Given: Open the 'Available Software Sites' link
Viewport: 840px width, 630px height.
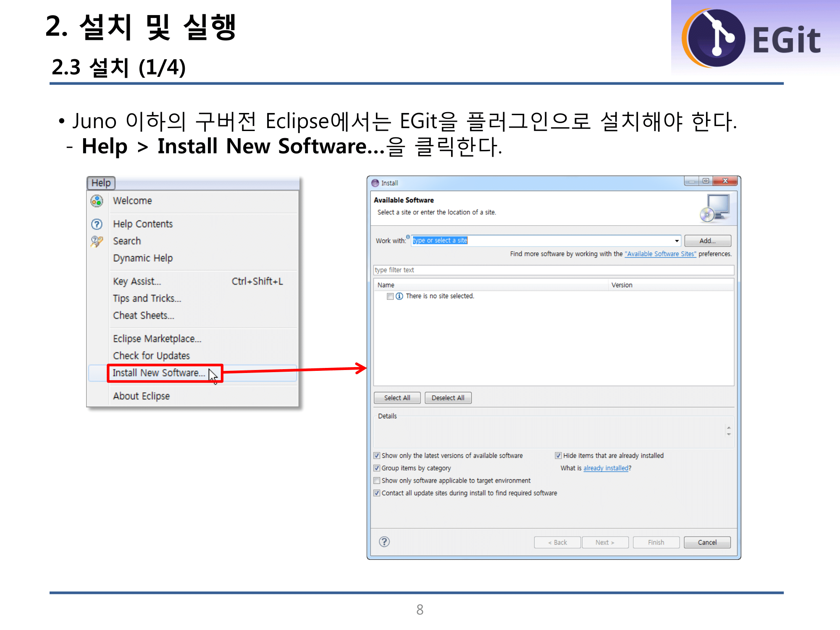Looking at the screenshot, I should tap(660, 254).
